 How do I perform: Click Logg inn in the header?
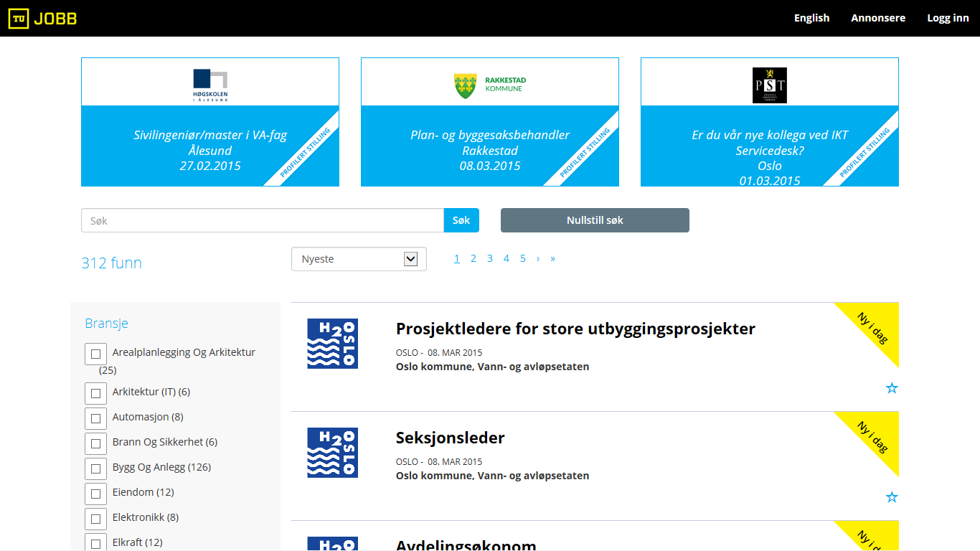coord(948,18)
